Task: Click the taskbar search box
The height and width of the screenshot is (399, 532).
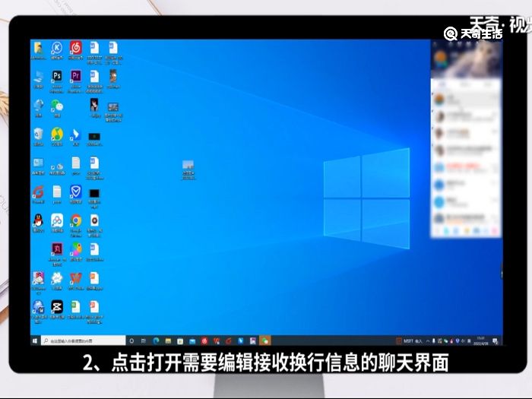Action: tap(83, 340)
